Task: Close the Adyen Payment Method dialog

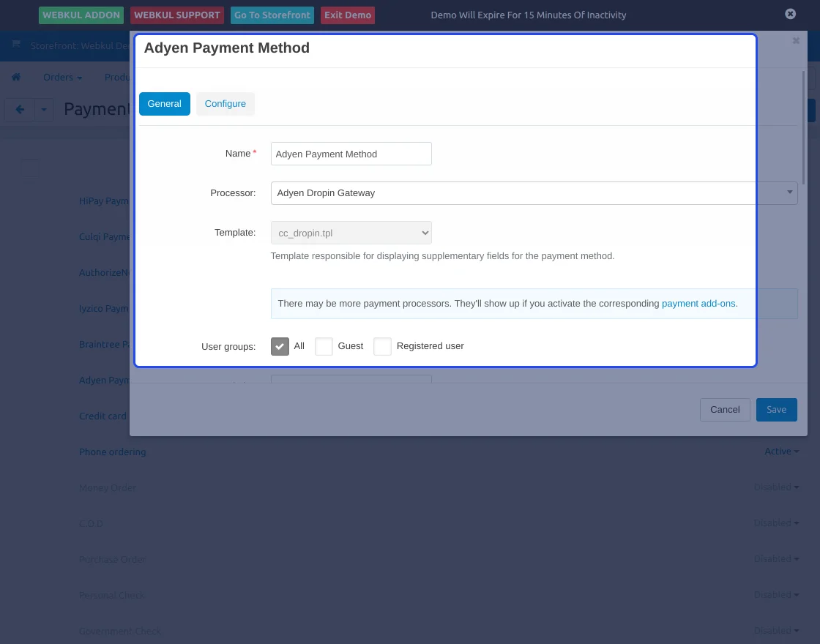Action: (796, 41)
